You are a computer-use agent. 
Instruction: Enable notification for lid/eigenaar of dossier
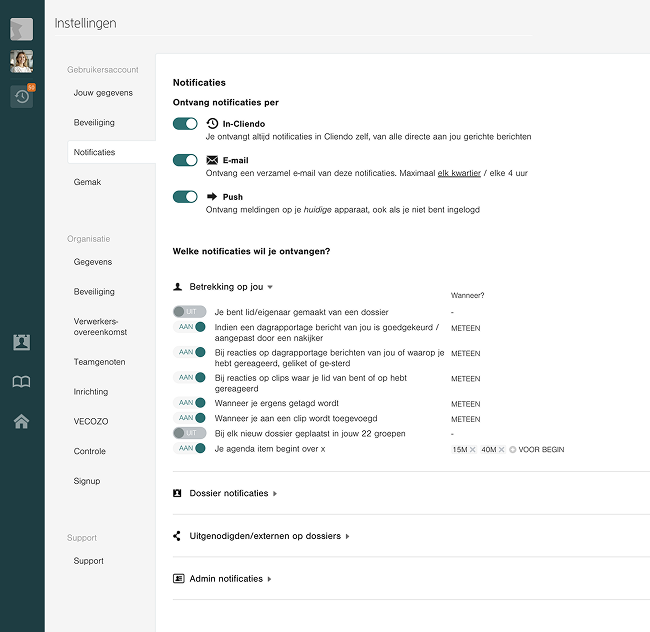(x=189, y=312)
